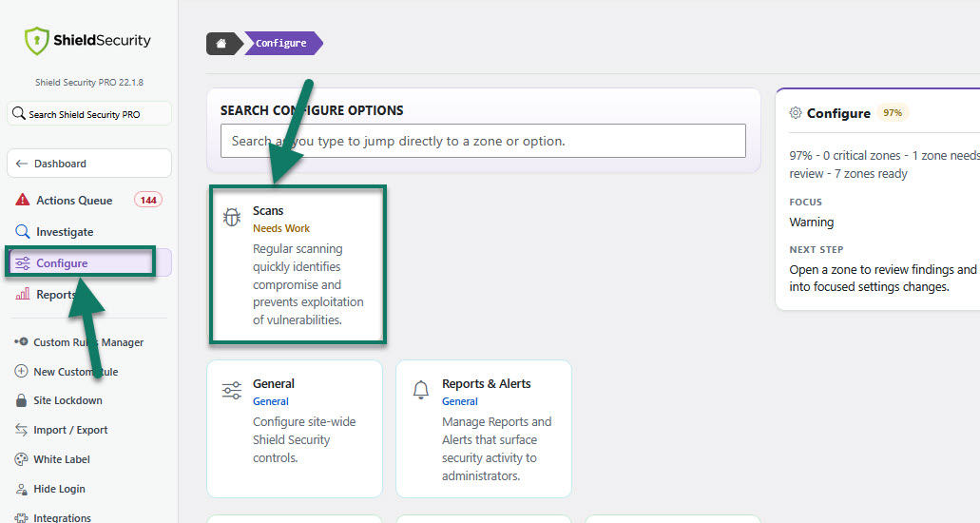The image size is (980, 523).
Task: Click the Configure sliders icon in sidebar
Action: (23, 263)
